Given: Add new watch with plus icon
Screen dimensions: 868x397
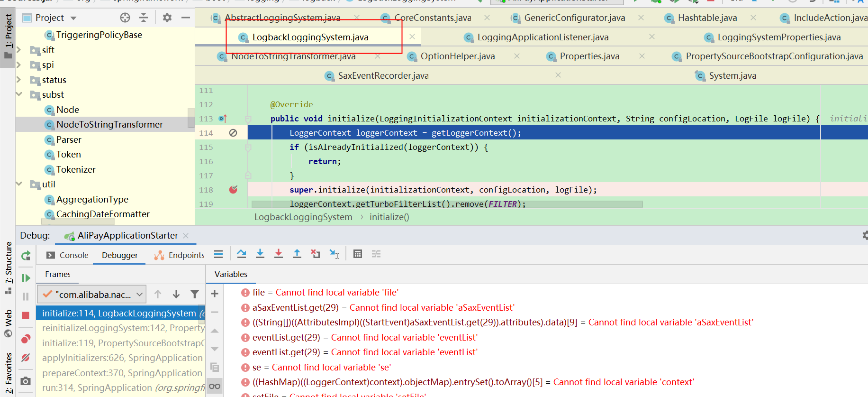Looking at the screenshot, I should tap(215, 294).
